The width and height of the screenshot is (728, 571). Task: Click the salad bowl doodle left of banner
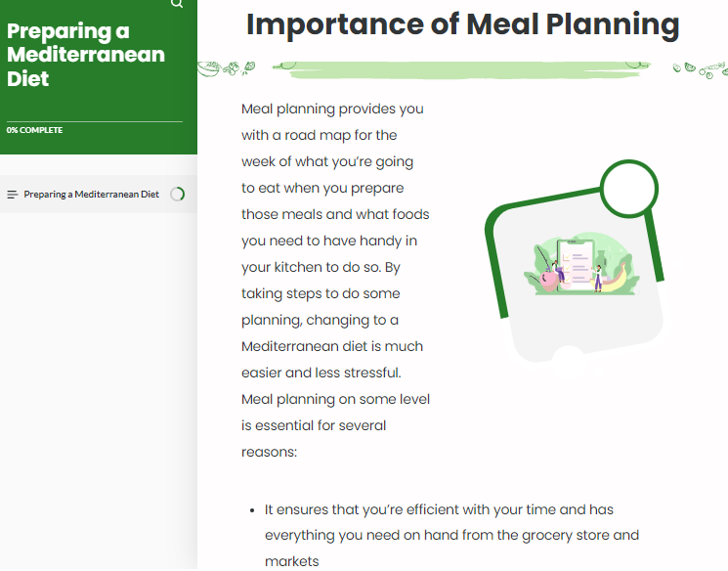pyautogui.click(x=208, y=69)
